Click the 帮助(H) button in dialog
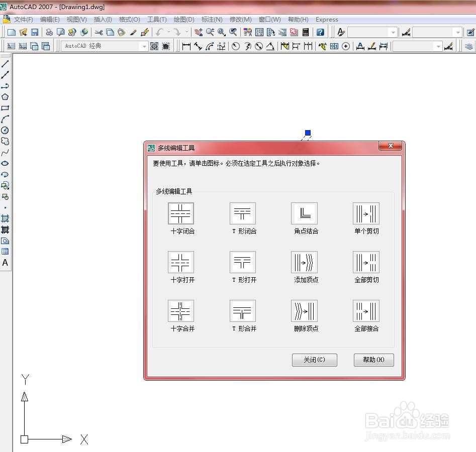This screenshot has height=452, width=476. (x=373, y=360)
